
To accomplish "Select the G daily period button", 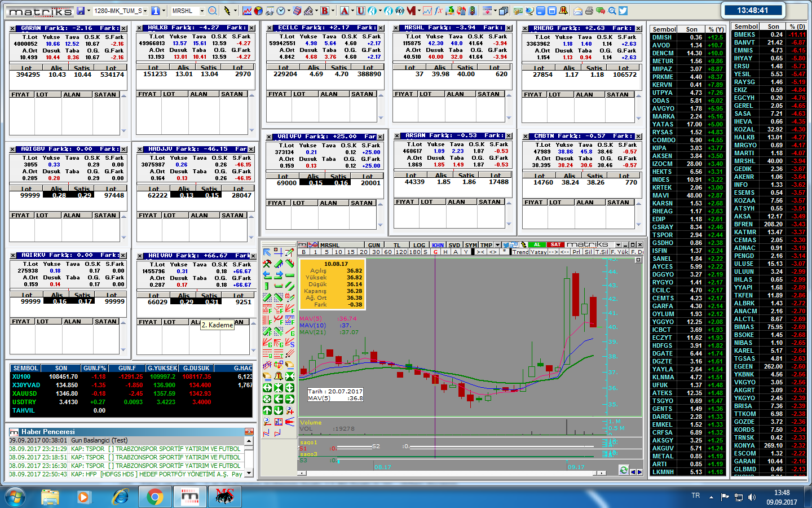I will coord(435,252).
